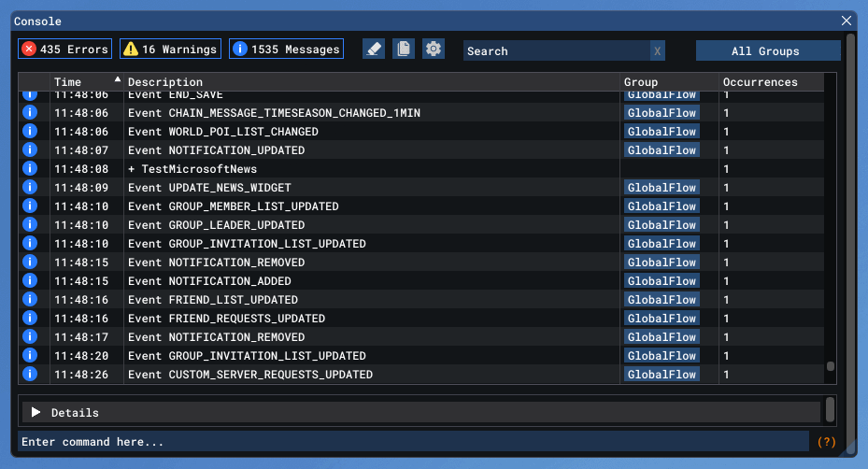The height and width of the screenshot is (469, 868).
Task: Click the main console window scrollbar
Action: click(851, 244)
